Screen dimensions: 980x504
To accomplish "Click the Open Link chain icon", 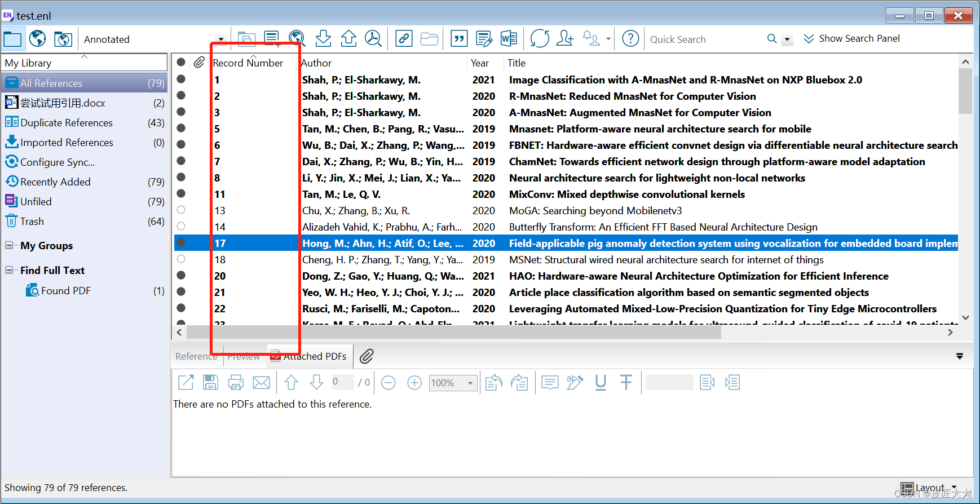I will click(404, 38).
